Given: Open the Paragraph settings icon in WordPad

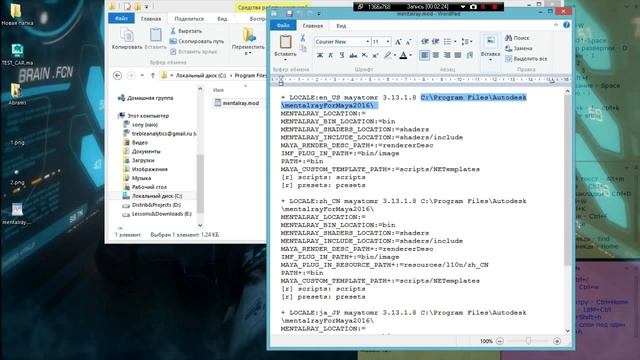Looking at the screenshot, I should click(470, 55).
